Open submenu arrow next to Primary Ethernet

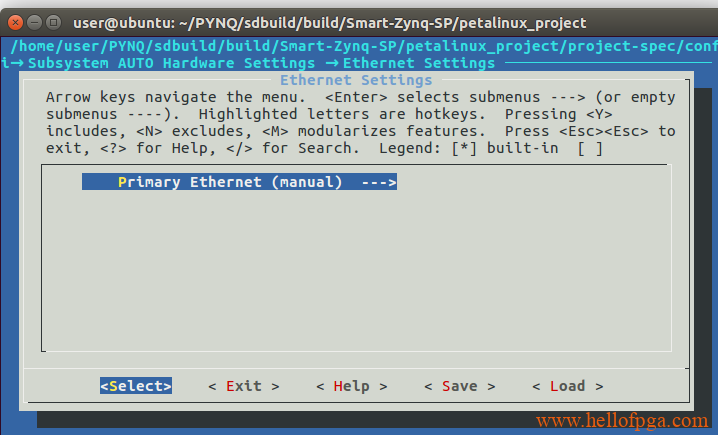[379, 182]
